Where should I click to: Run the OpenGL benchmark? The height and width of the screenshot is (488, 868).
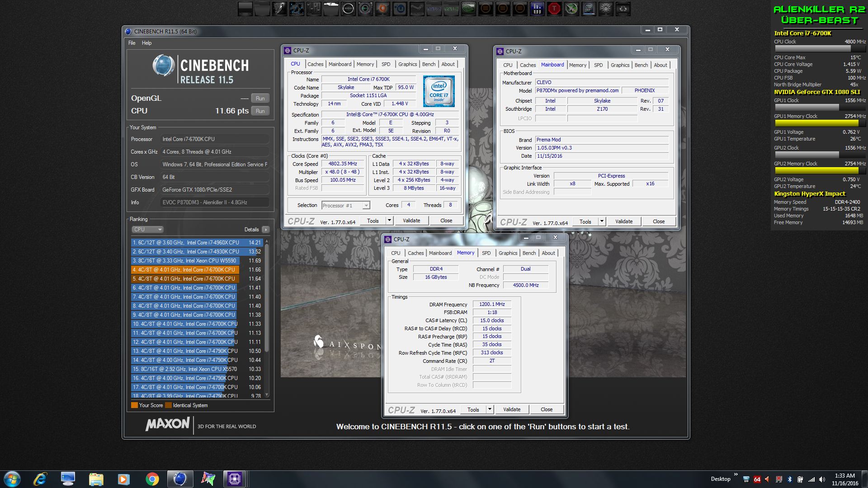(260, 99)
